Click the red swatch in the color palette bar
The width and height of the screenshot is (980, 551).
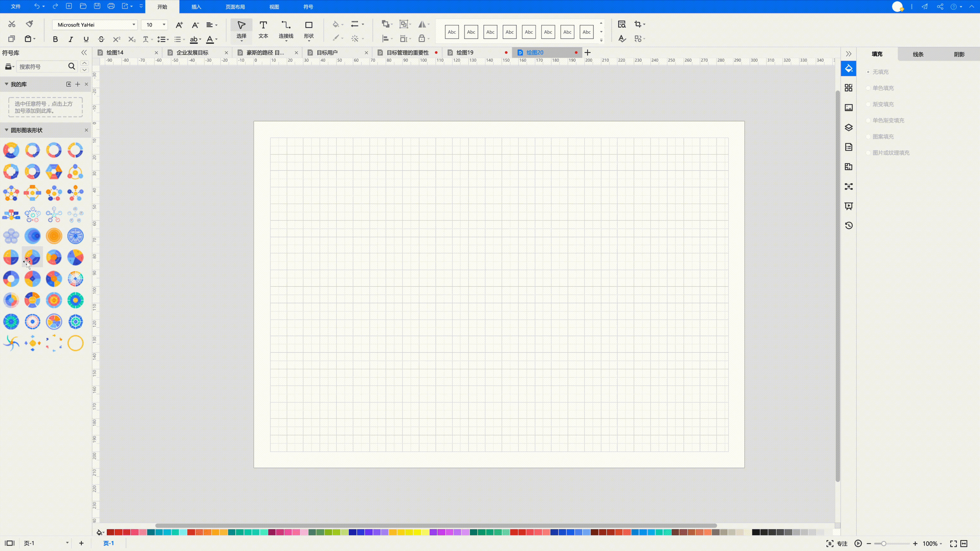(x=118, y=532)
